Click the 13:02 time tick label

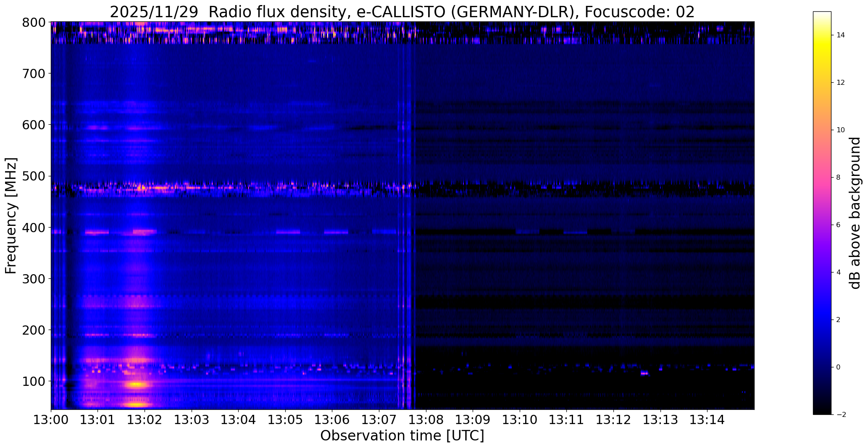tap(145, 419)
